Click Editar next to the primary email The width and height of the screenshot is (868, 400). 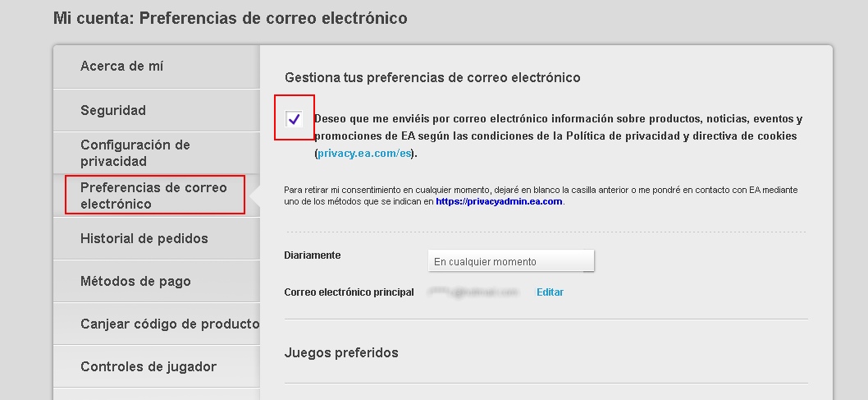click(550, 292)
